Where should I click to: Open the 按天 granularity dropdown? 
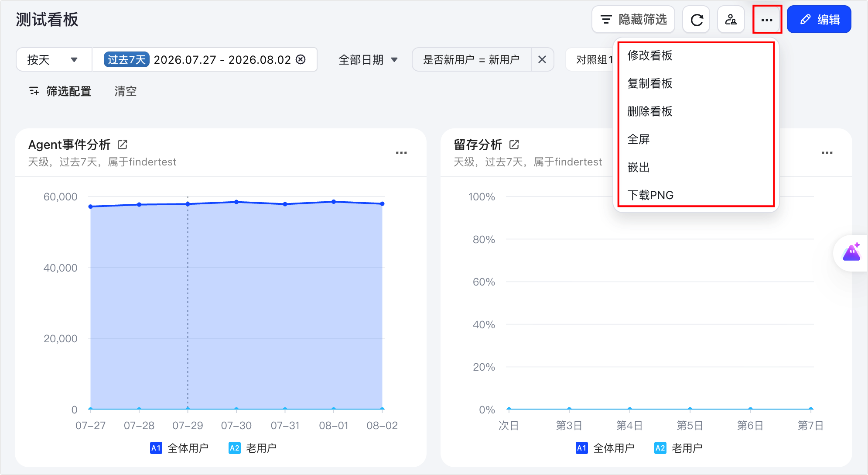pos(54,59)
